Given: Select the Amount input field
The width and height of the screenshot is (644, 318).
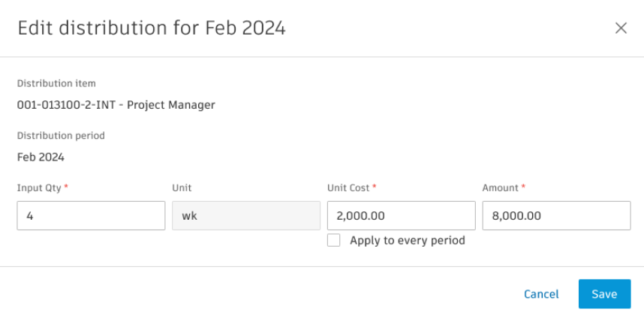Looking at the screenshot, I should 555,215.
